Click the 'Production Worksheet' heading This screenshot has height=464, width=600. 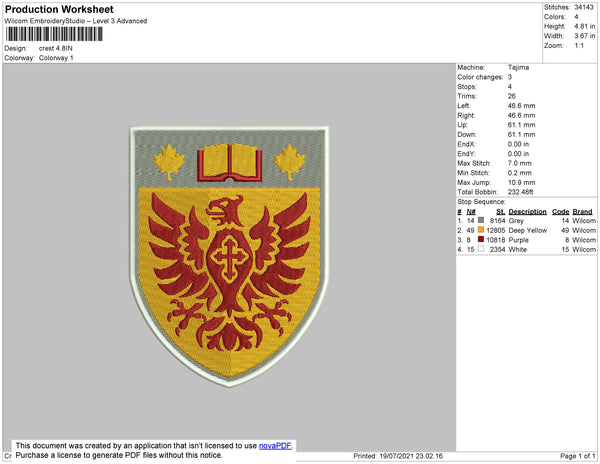pyautogui.click(x=59, y=10)
